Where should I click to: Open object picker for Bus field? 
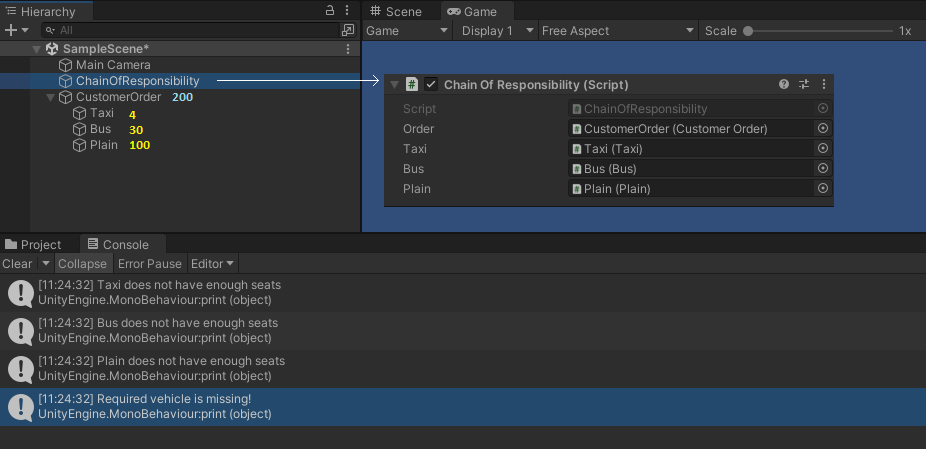point(823,168)
